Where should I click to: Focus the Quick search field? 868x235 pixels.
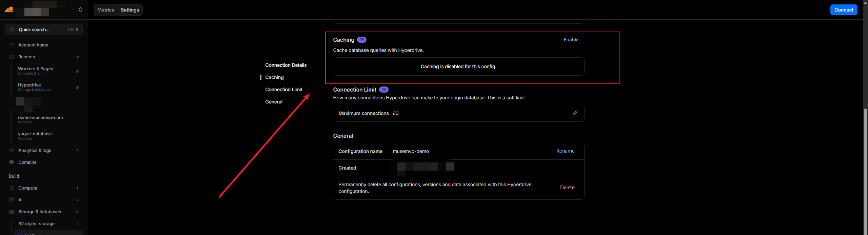pyautogui.click(x=44, y=30)
